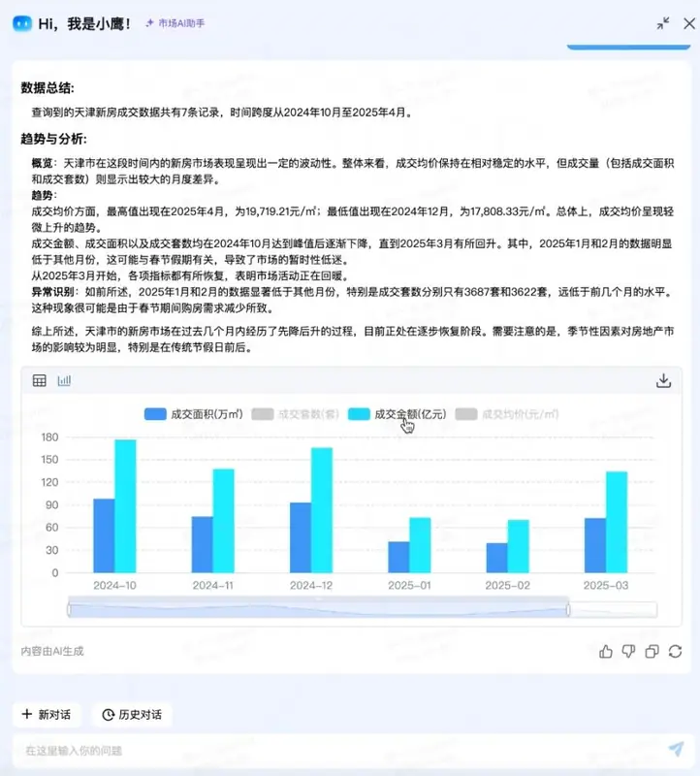Click the 小鹰 assistant avatar icon
The image size is (700, 776).
(22, 23)
